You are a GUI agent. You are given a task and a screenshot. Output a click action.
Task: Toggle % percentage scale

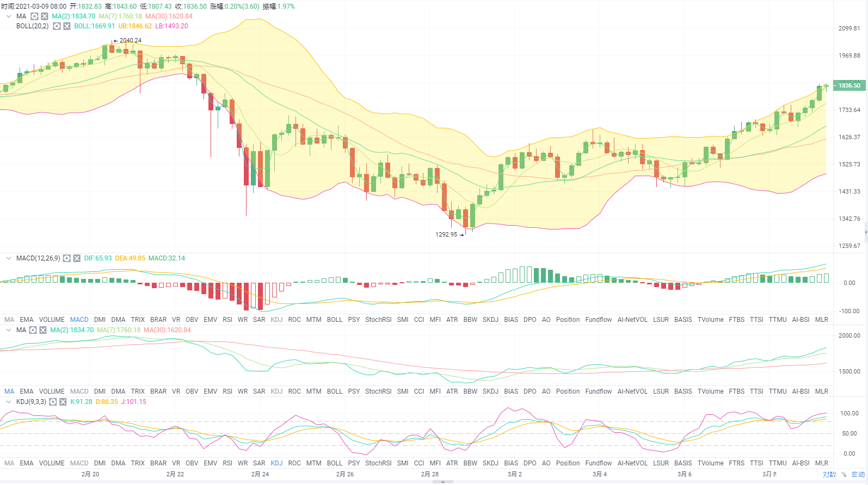click(x=844, y=475)
